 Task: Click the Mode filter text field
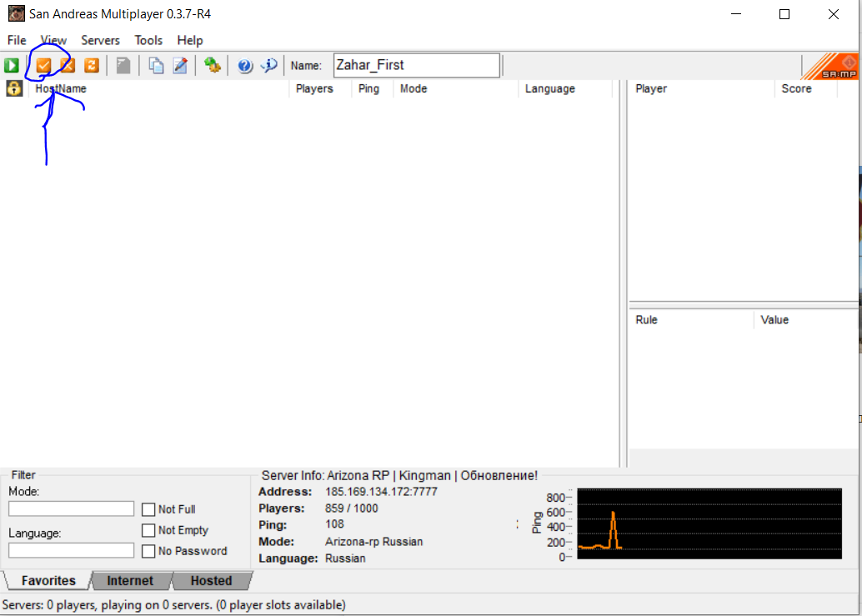72,508
